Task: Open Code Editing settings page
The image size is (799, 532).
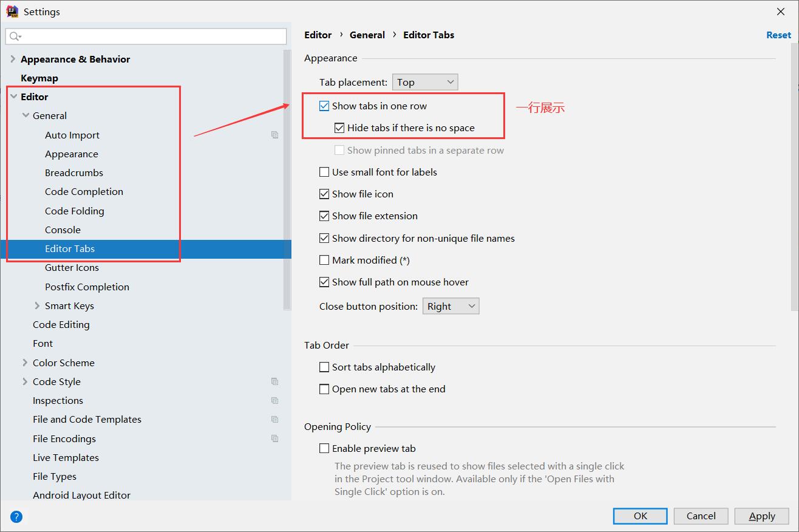Action: (61, 324)
